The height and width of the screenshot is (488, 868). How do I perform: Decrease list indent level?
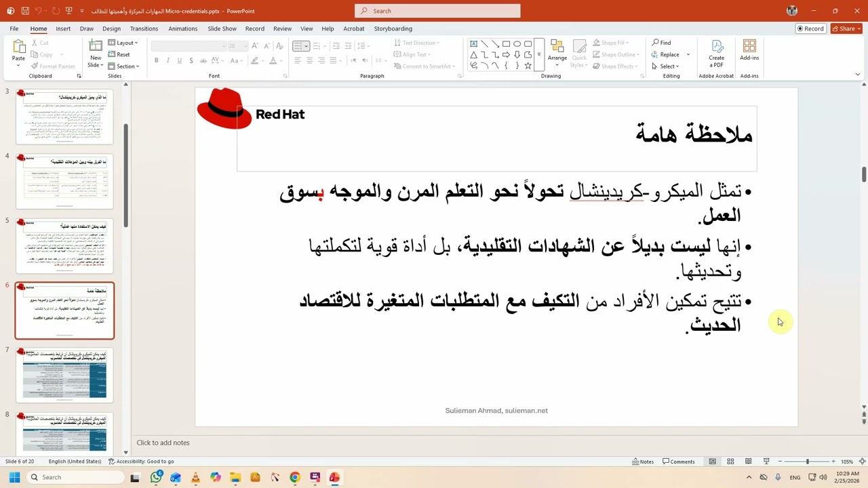336,45
